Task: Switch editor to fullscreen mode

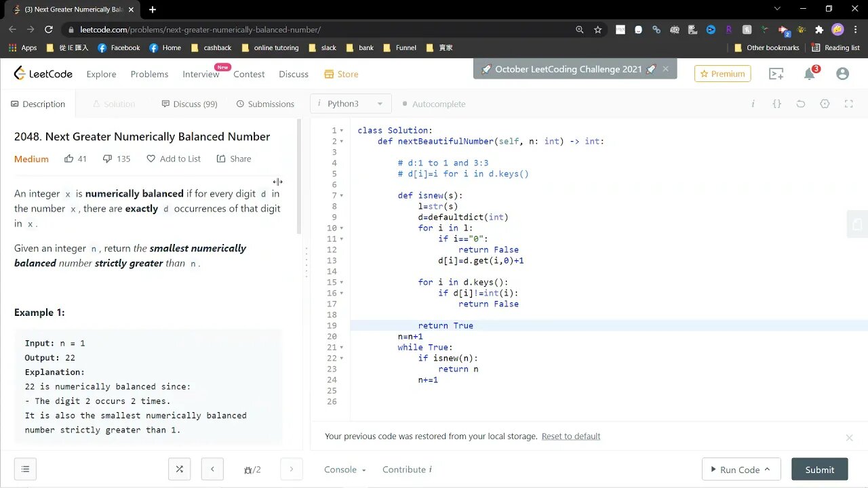Action: 848,104
